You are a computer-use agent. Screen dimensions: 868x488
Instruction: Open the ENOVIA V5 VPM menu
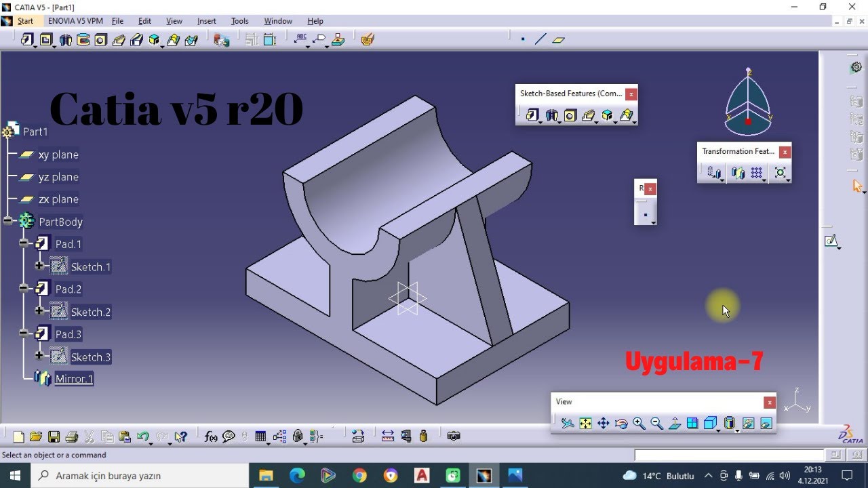pos(75,21)
